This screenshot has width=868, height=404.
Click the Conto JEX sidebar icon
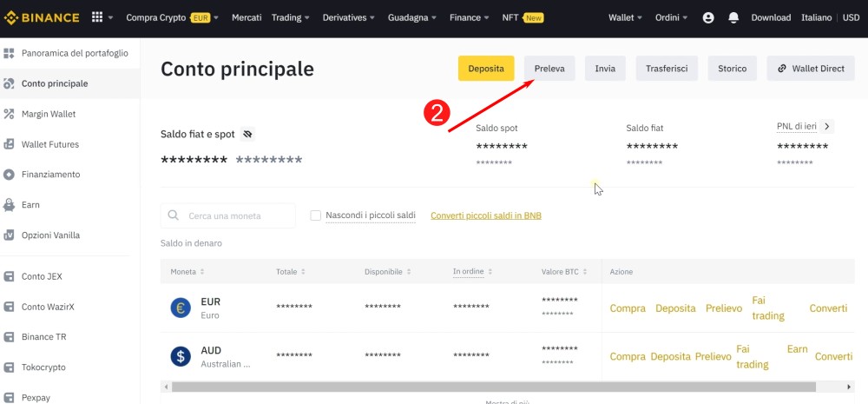point(9,276)
